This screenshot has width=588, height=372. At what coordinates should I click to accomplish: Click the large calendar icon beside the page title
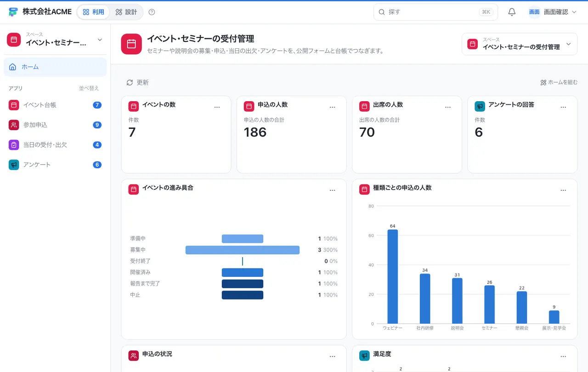(131, 44)
